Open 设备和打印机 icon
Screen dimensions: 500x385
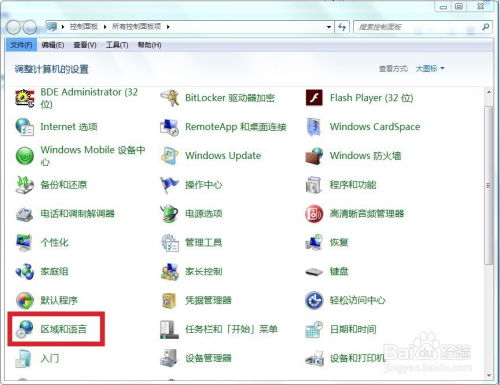[314, 358]
